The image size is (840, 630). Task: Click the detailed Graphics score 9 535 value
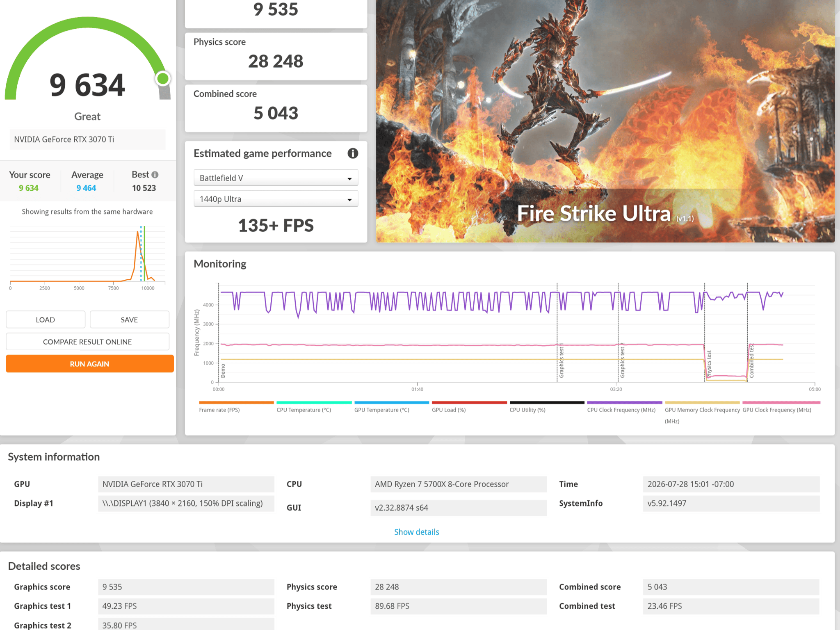coord(186,587)
